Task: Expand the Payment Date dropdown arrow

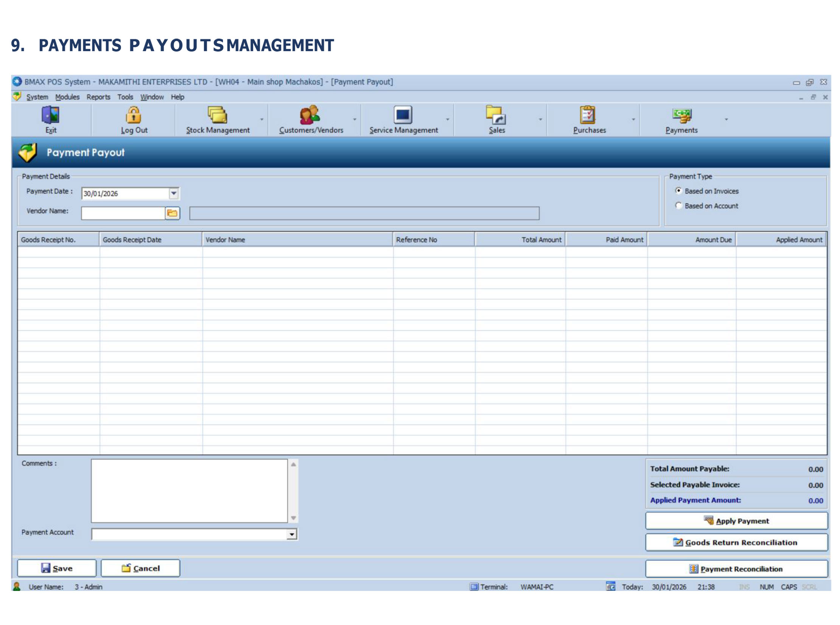Action: point(174,193)
